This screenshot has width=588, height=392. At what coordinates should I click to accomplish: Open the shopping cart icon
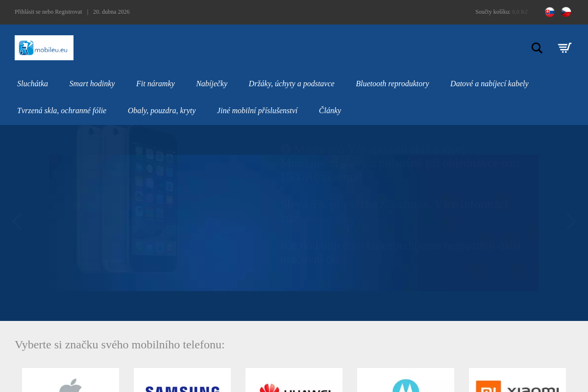[564, 48]
